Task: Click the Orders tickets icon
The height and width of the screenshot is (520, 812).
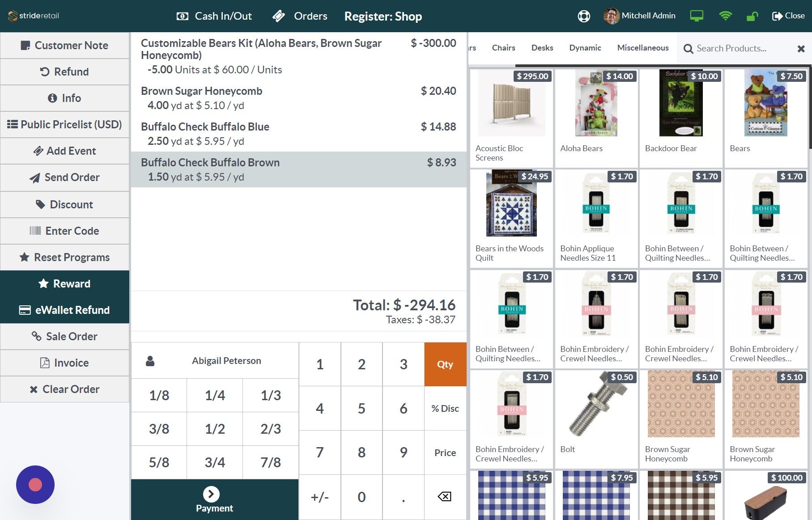Action: (x=278, y=15)
